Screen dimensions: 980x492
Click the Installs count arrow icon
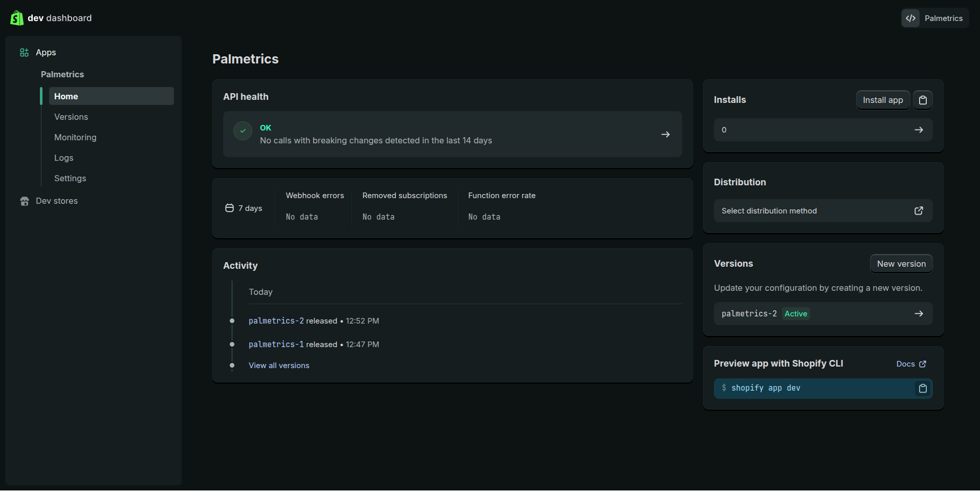click(x=919, y=130)
